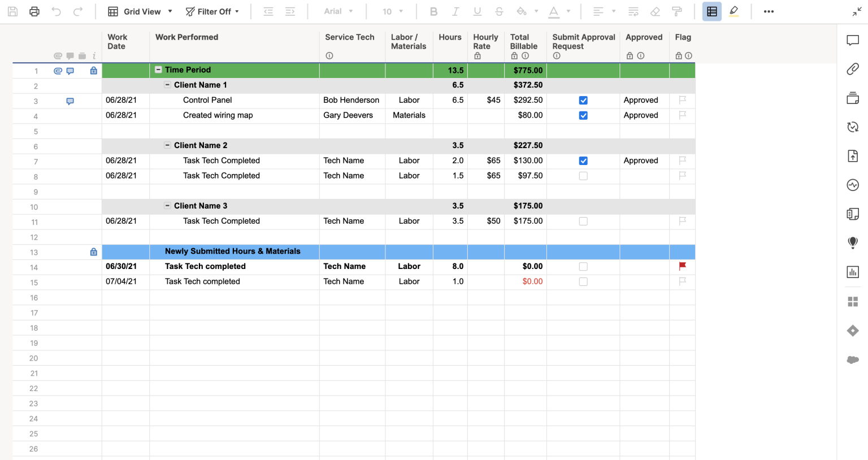This screenshot has height=460, width=868.
Task: Undo the last action
Action: click(55, 11)
